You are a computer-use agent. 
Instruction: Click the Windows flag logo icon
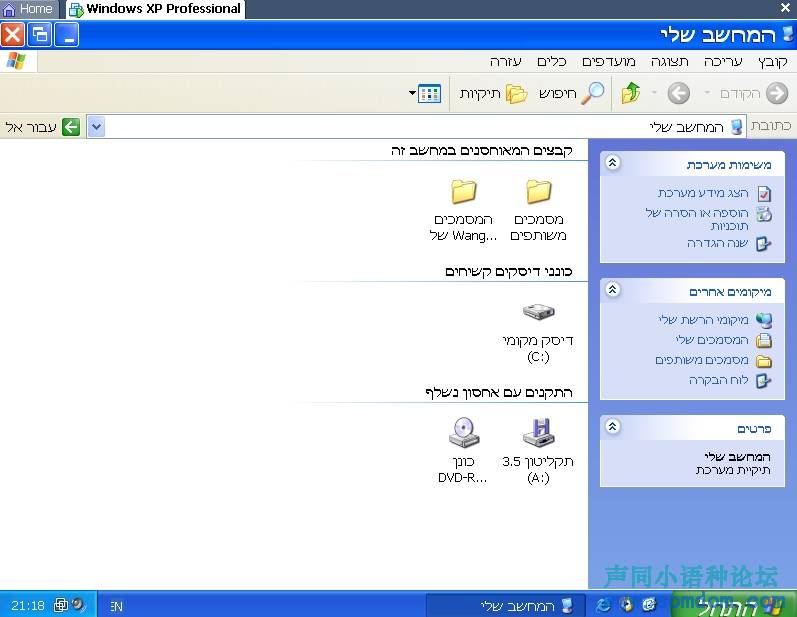click(x=16, y=61)
